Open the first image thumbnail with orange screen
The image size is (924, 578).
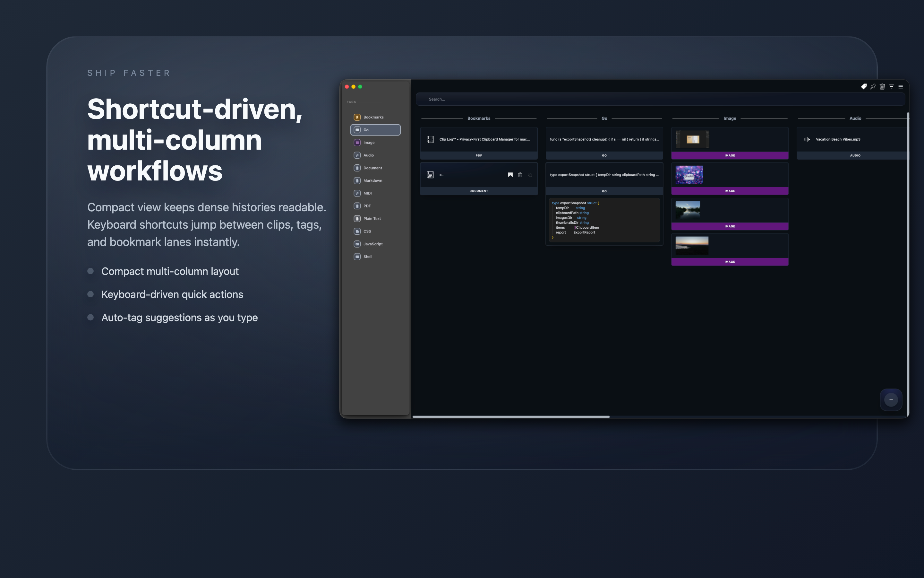pyautogui.click(x=692, y=139)
